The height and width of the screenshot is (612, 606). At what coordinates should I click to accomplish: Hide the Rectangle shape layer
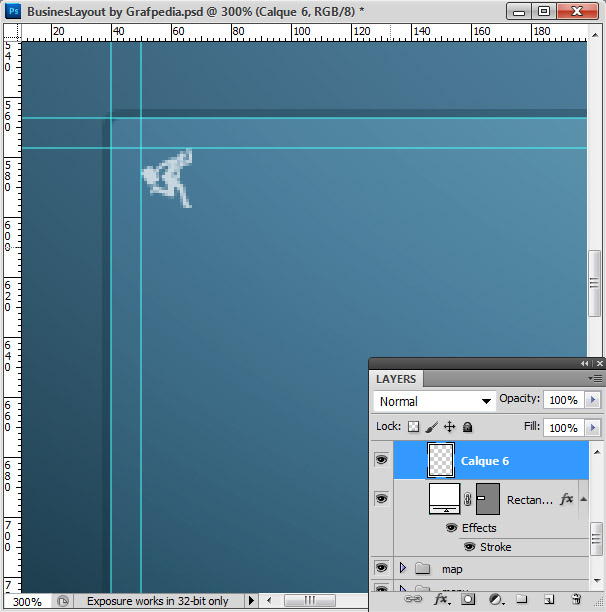[382, 498]
